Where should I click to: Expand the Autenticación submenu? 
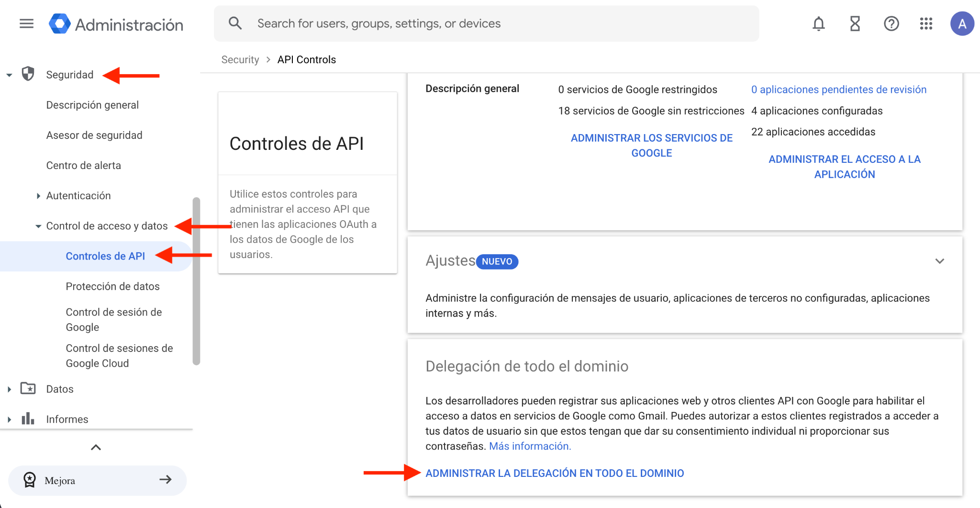[38, 196]
